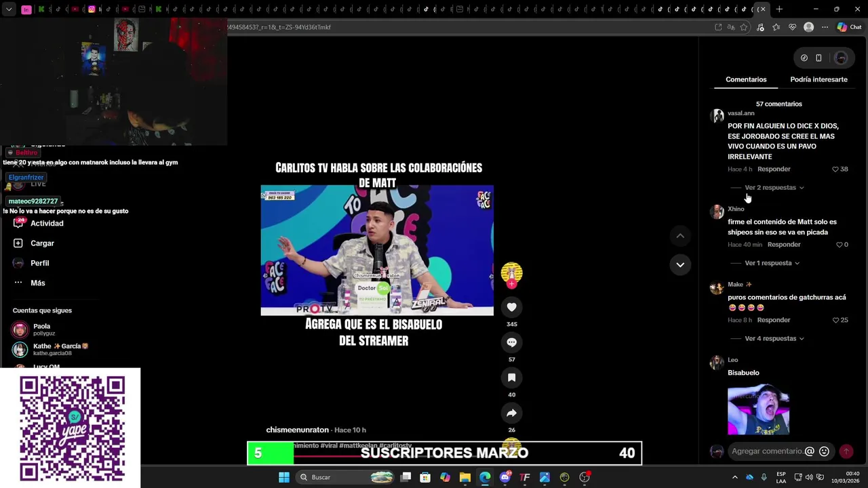
Task: Go to the next video with down arrow
Action: click(x=680, y=264)
